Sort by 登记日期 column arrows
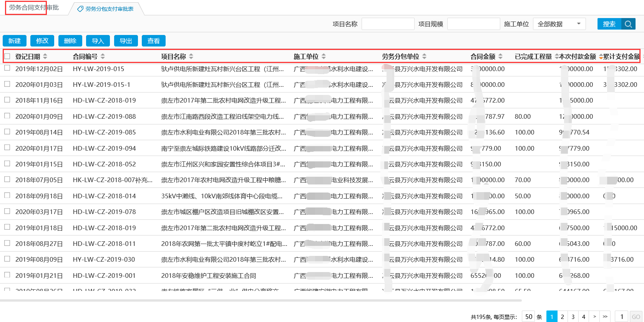Viewport: 644px width, 322px height. pos(45,56)
